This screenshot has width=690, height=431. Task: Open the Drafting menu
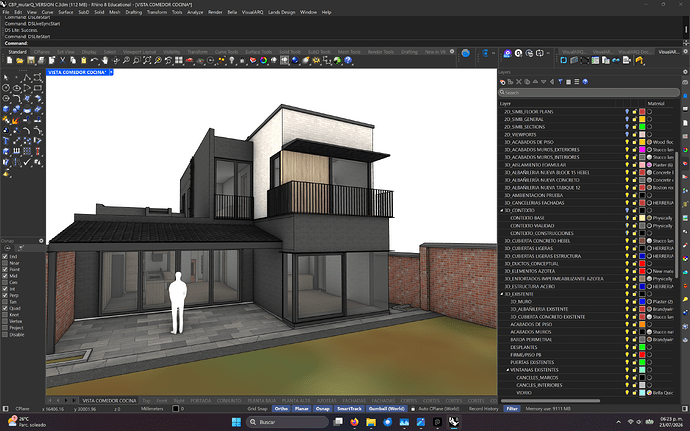pos(133,12)
